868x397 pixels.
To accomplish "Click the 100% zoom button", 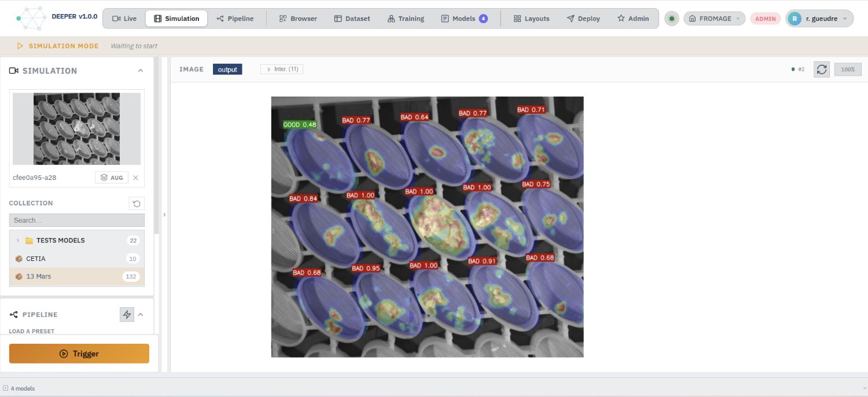I will tap(848, 69).
